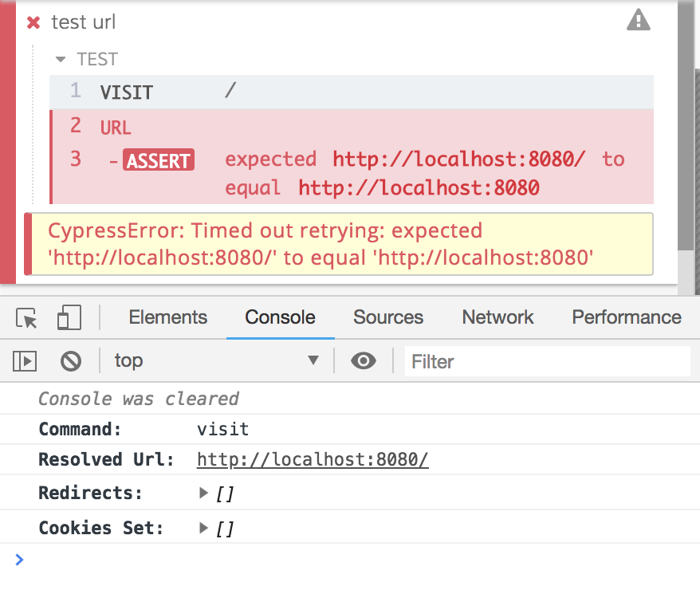
Task: Clear console with the ban icon
Action: pos(71,361)
